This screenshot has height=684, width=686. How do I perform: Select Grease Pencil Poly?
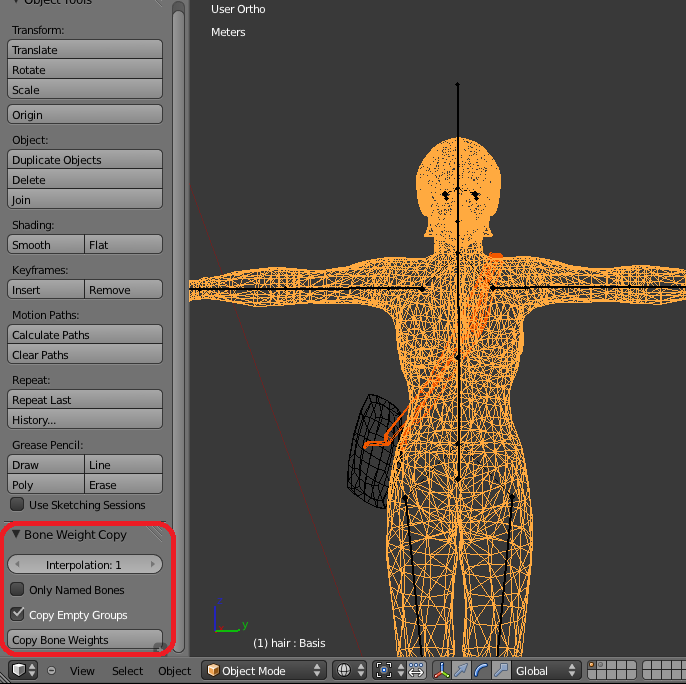pos(46,484)
